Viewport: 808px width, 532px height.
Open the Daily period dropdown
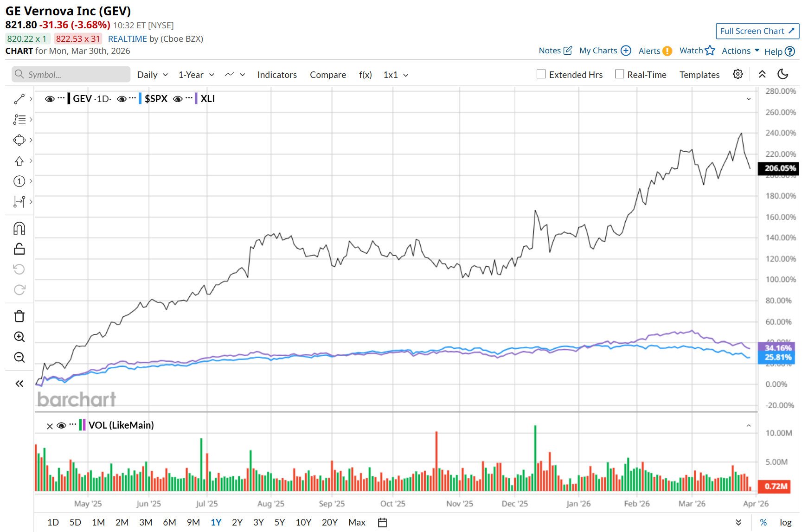153,75
